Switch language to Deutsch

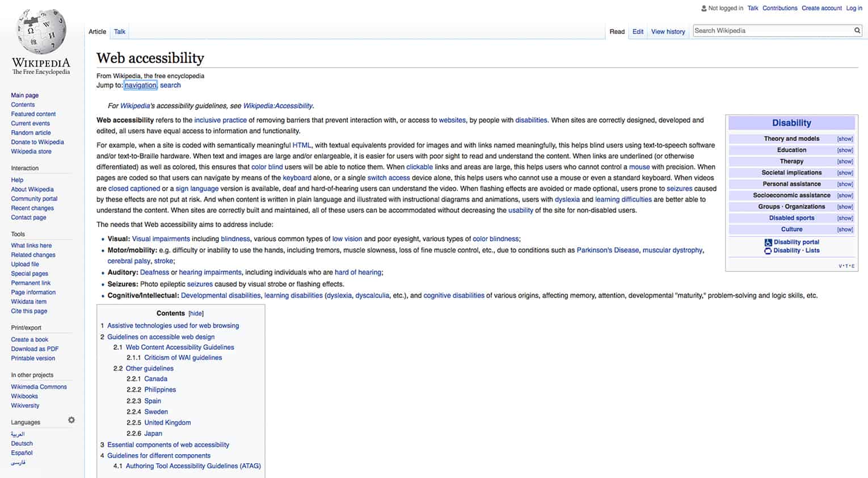pos(22,444)
